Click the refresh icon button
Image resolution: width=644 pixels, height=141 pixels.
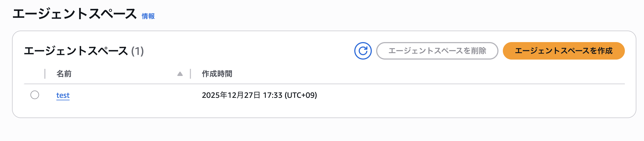coord(363,51)
